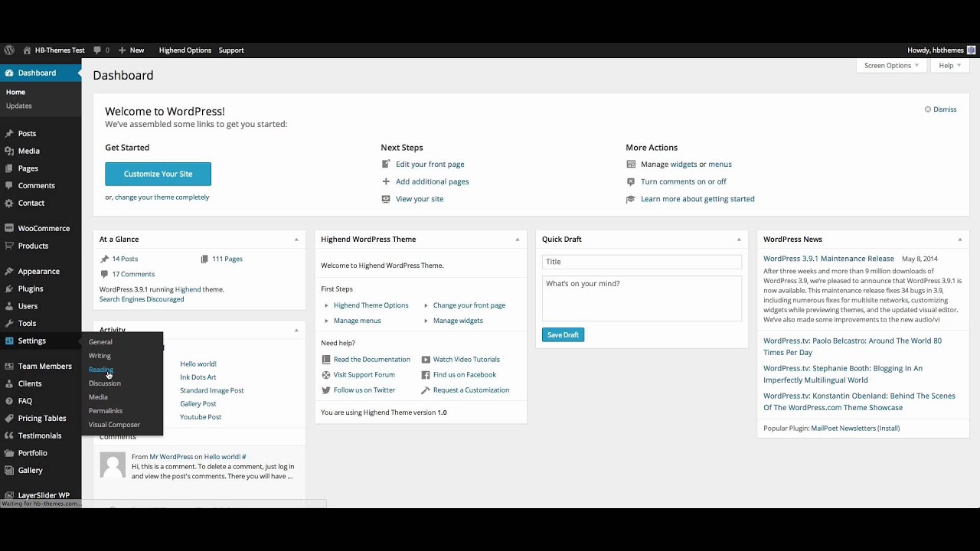This screenshot has height=551, width=980.
Task: Open the Edit your front page link
Action: 430,165
